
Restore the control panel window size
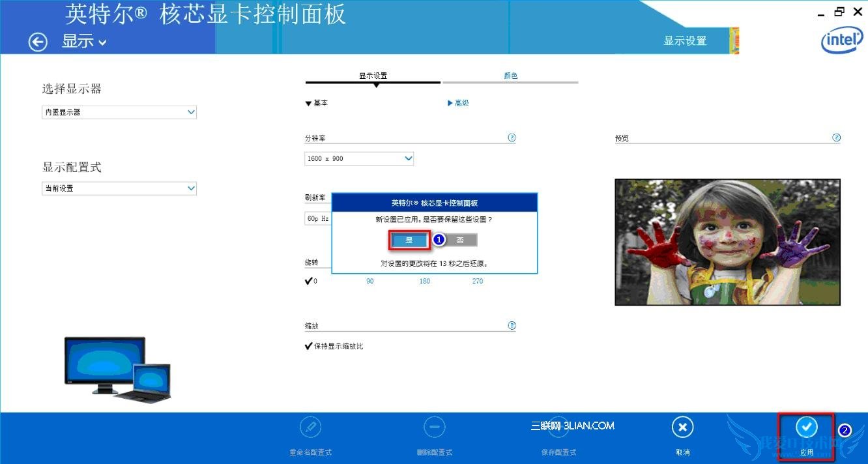(839, 11)
